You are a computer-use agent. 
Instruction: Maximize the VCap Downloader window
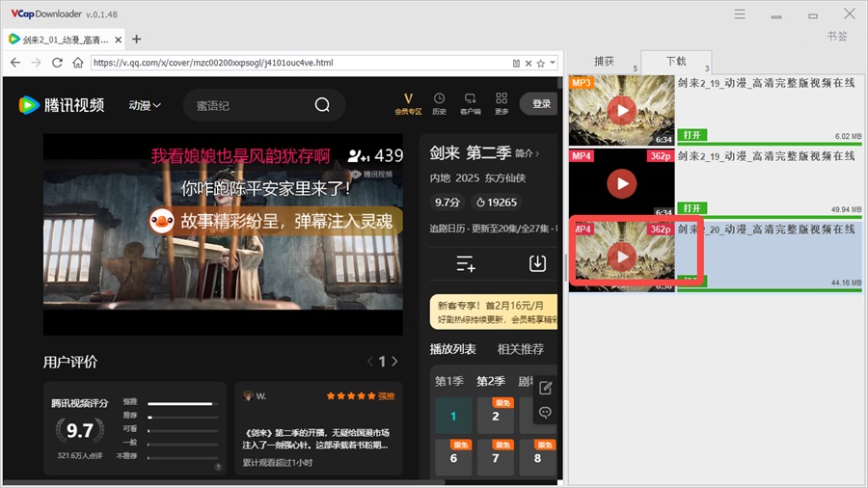pos(813,15)
